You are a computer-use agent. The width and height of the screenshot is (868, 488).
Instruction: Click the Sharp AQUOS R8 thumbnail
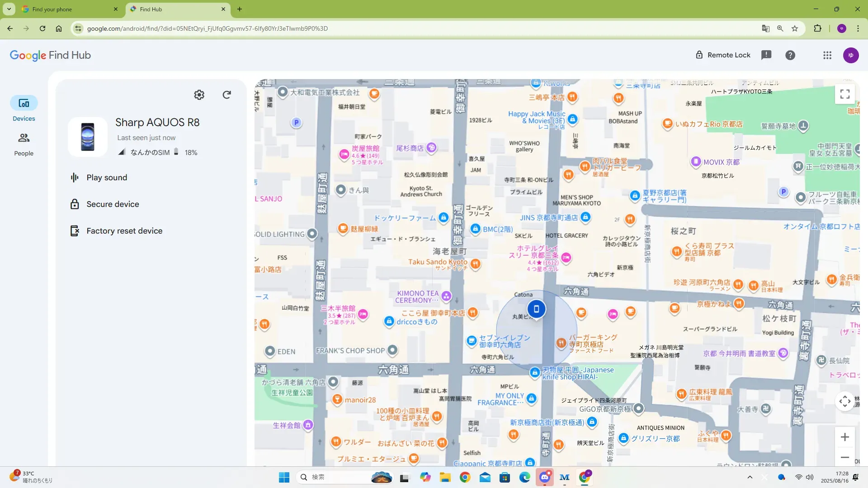[x=88, y=137]
